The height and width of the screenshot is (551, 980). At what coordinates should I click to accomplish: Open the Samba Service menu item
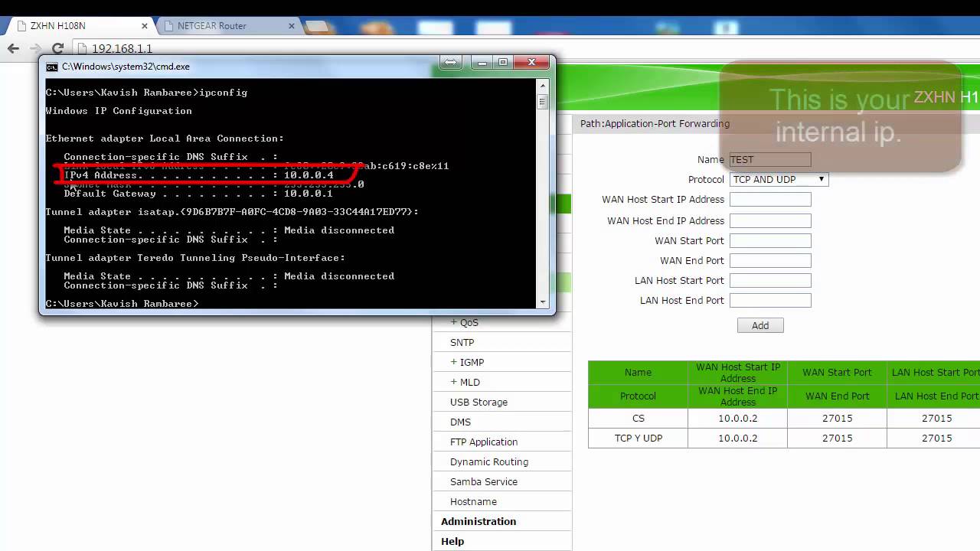point(484,482)
